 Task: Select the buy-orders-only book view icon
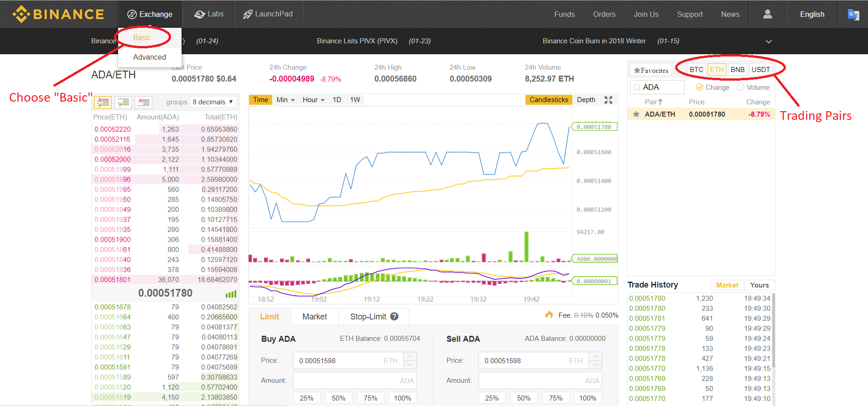[x=123, y=102]
